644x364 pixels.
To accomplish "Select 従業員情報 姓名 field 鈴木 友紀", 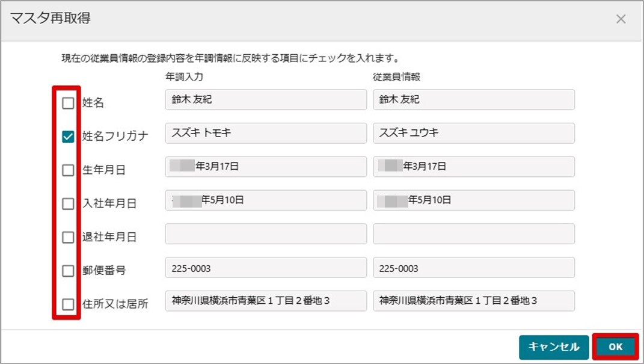I will (474, 99).
